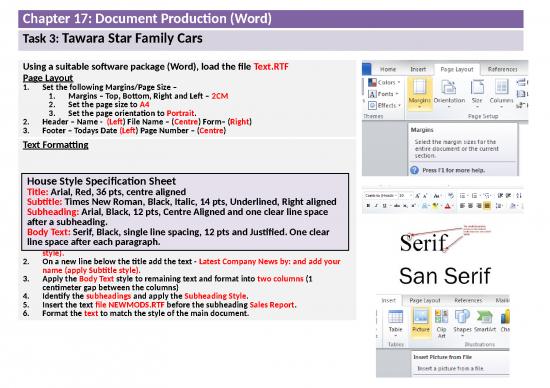The width and height of the screenshot is (550, 388).
Task: Open the Margins button in Page Setup
Action: pos(419,93)
